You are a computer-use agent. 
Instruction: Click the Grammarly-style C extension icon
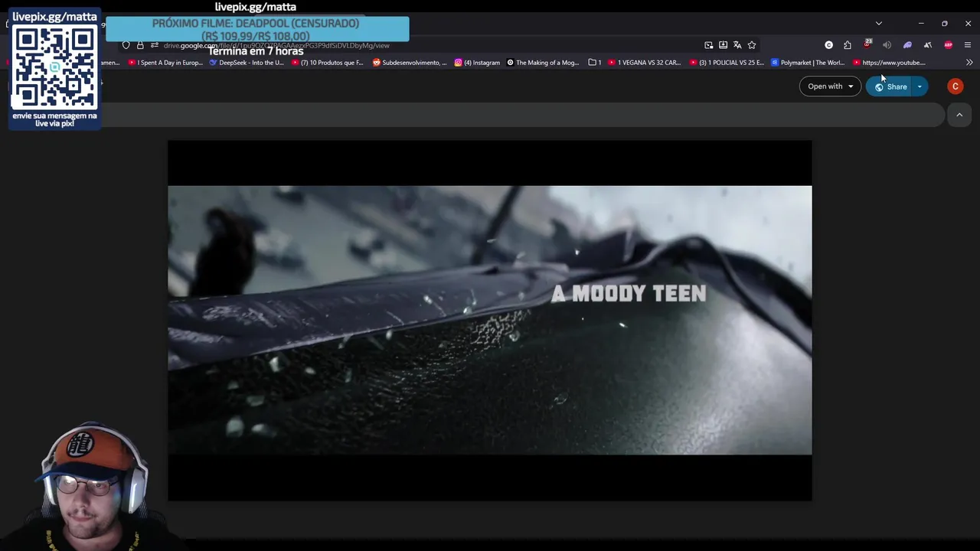(828, 45)
